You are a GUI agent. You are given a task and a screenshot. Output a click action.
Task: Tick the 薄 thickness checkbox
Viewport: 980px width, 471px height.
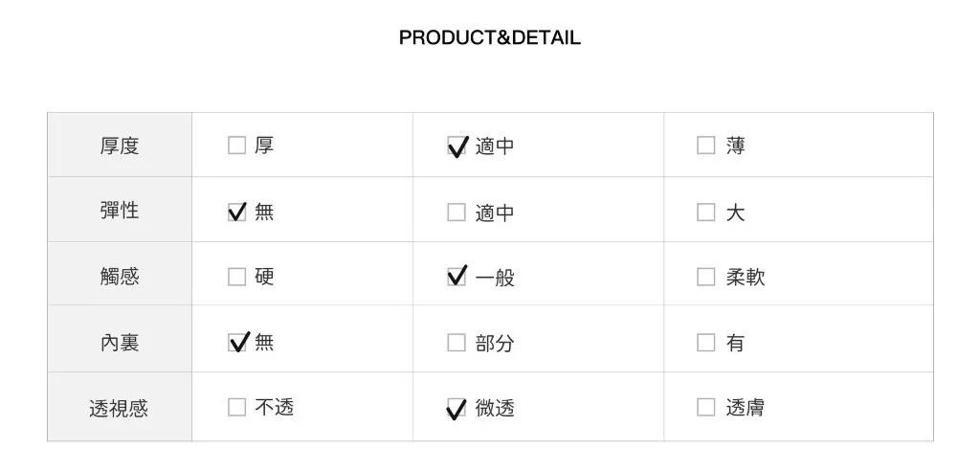pos(705,146)
